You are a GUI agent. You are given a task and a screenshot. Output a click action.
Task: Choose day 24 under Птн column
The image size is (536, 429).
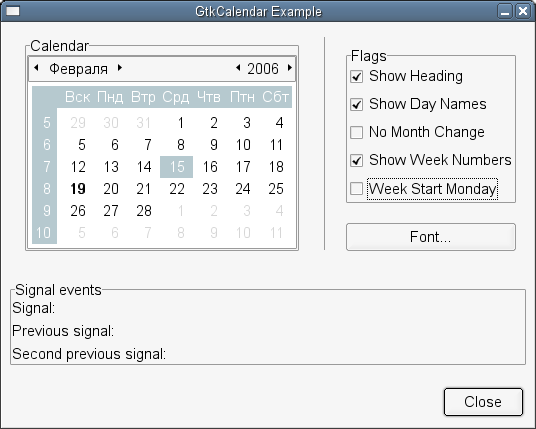243,189
